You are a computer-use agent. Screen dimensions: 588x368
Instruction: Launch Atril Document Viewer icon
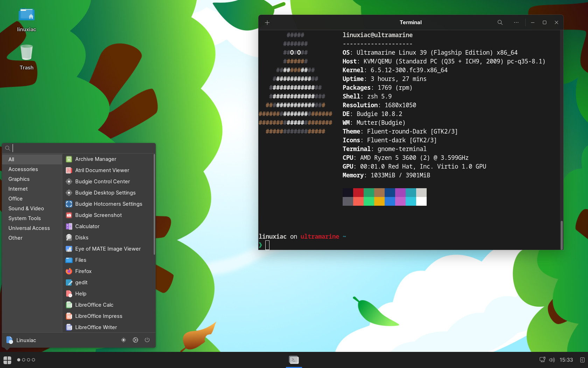pos(69,170)
